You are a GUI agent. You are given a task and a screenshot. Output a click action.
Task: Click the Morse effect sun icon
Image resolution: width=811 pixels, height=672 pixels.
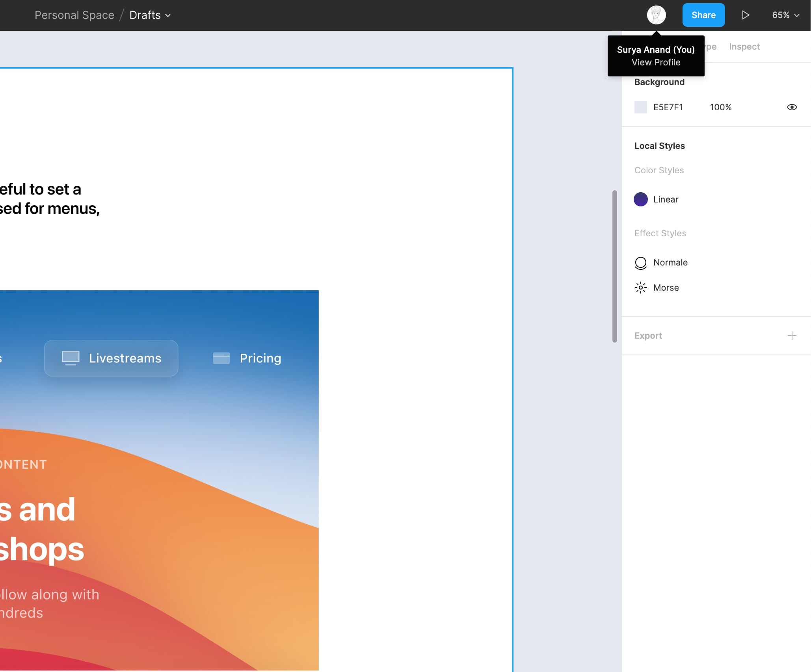641,288
